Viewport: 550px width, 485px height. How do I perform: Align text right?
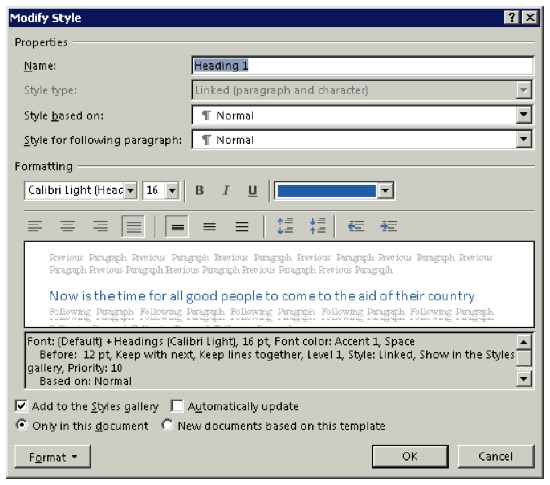pyautogui.click(x=100, y=226)
